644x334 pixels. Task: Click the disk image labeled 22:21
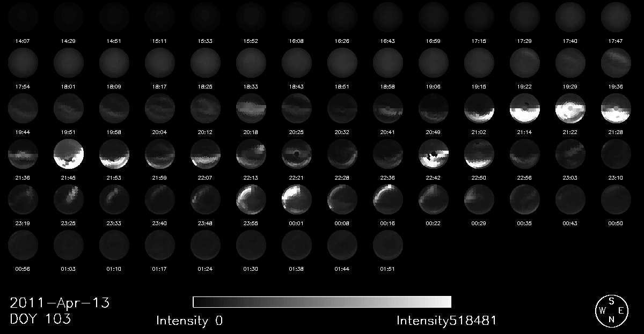[297, 154]
